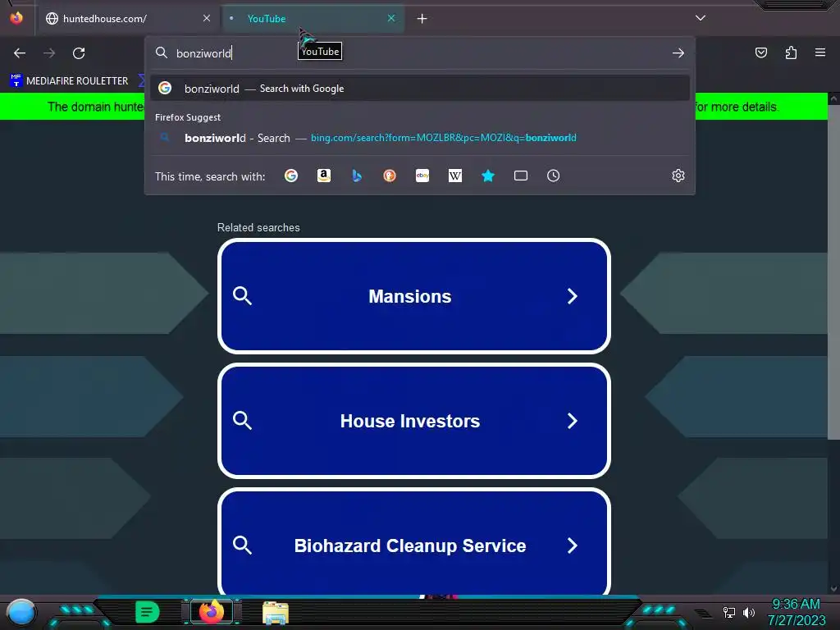Viewport: 840px width, 630px height.
Task: Search this time with Amazon icon
Action: 323,176
